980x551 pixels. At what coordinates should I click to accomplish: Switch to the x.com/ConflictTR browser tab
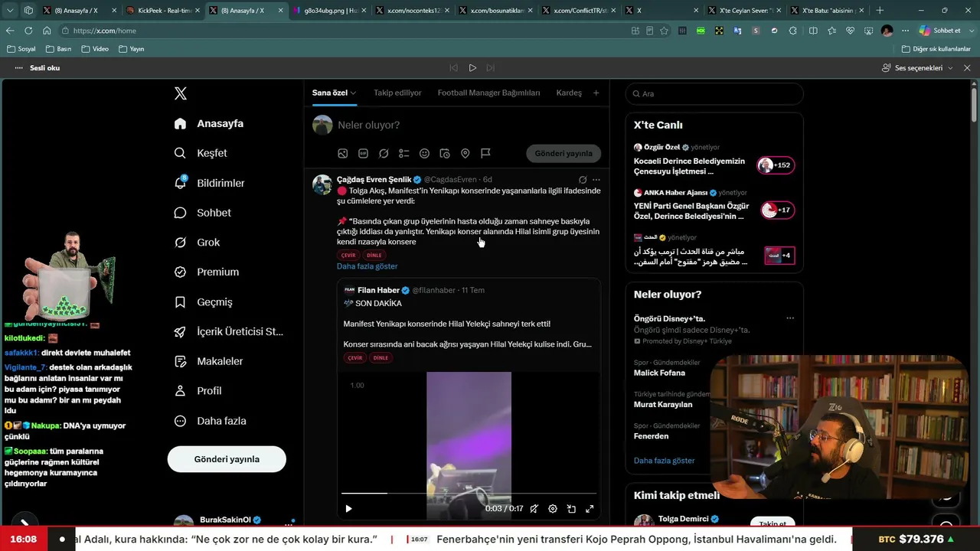coord(578,11)
